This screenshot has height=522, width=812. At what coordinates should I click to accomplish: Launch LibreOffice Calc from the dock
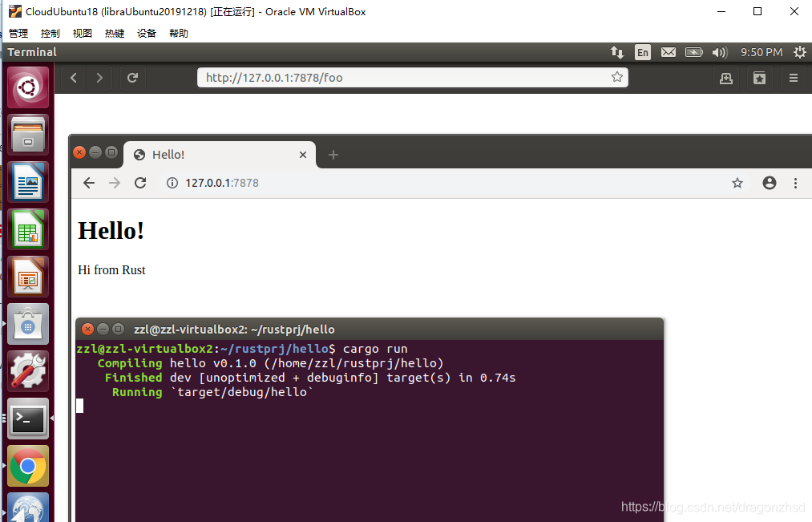pos(27,229)
